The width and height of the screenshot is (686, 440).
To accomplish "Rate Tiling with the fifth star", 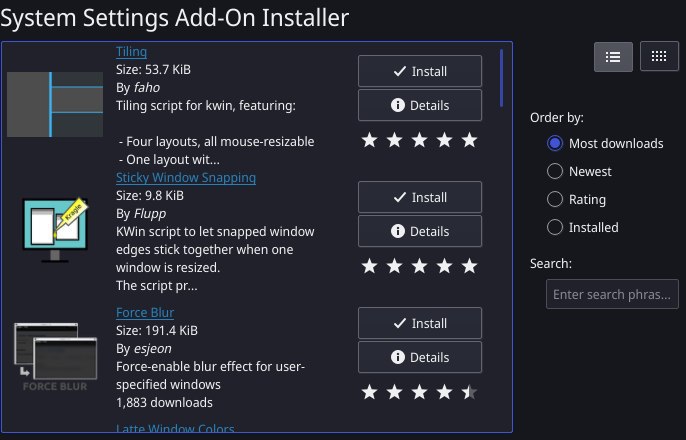I will coord(469,140).
